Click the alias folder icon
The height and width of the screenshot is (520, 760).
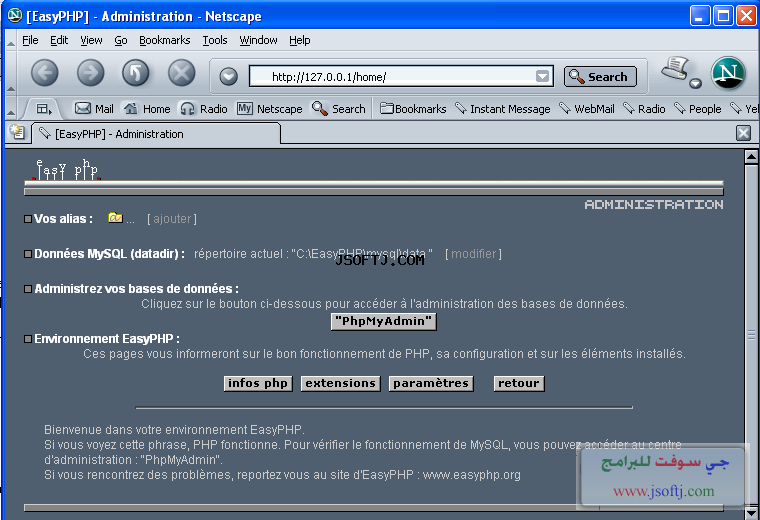(115, 218)
